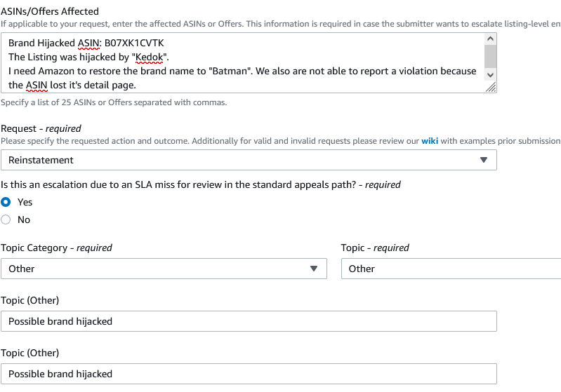Click ASIN code B07XK1CVTK in the textarea
The height and width of the screenshot is (392, 561).
[134, 43]
